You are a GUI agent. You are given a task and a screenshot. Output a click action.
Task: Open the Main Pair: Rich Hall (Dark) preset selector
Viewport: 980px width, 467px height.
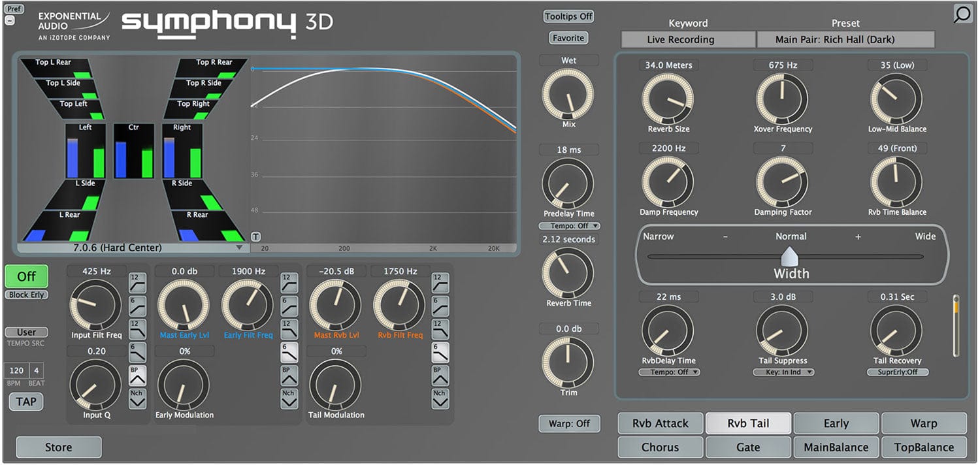(x=845, y=39)
